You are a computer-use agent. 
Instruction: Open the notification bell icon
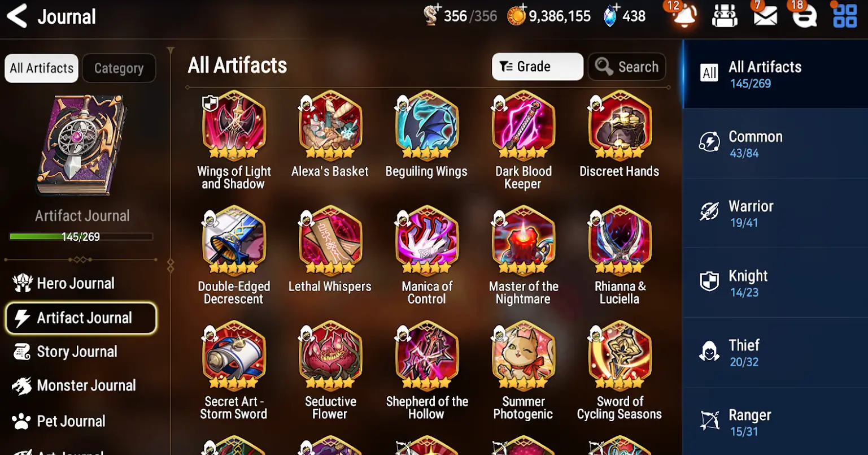684,16
